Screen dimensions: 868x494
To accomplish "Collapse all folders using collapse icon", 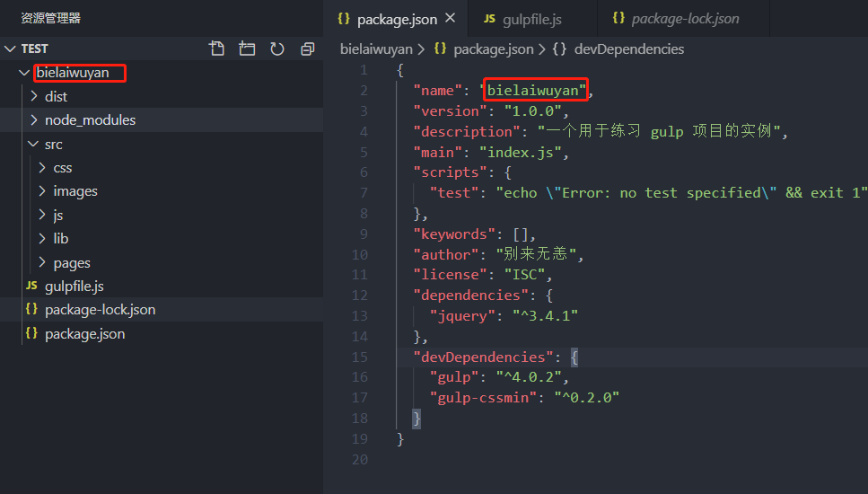I will [307, 49].
